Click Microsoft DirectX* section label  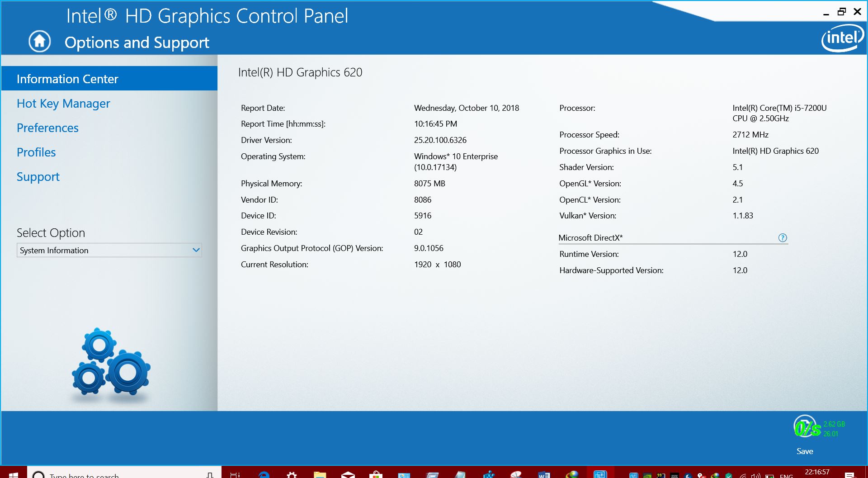[x=590, y=238]
